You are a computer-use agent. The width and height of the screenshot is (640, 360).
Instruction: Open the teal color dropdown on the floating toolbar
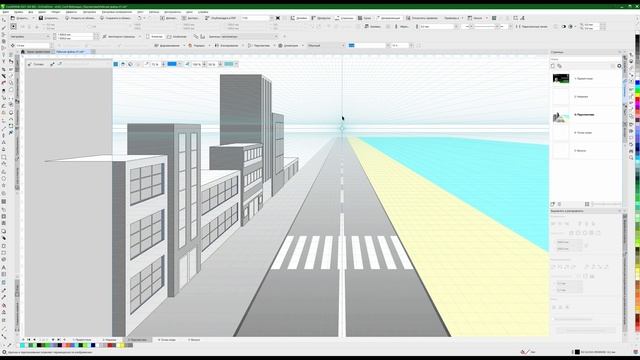click(236, 64)
